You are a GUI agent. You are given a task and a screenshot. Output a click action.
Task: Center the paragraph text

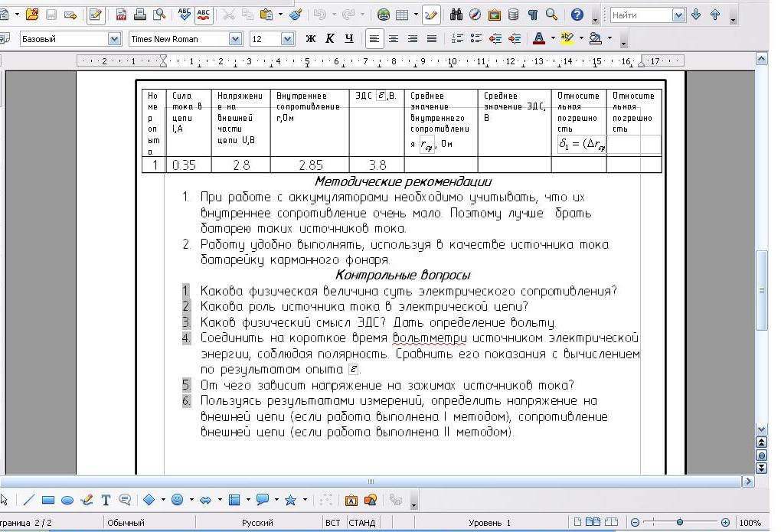394,39
